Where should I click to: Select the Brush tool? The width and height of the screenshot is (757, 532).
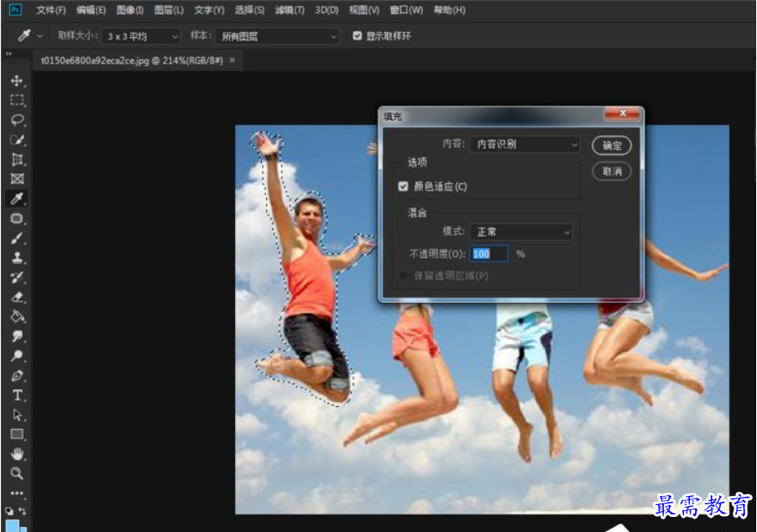point(18,238)
